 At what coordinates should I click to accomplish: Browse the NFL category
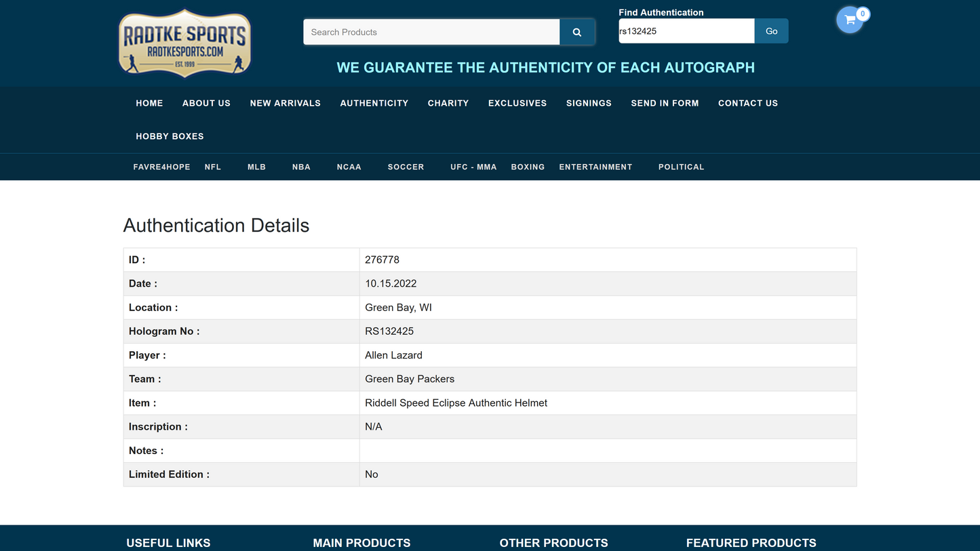coord(213,167)
